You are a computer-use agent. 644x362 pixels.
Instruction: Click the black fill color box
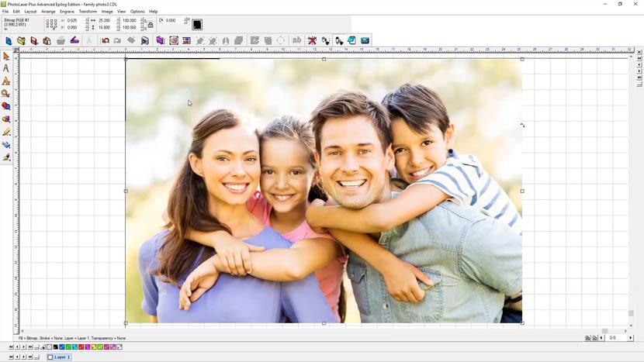(x=197, y=25)
